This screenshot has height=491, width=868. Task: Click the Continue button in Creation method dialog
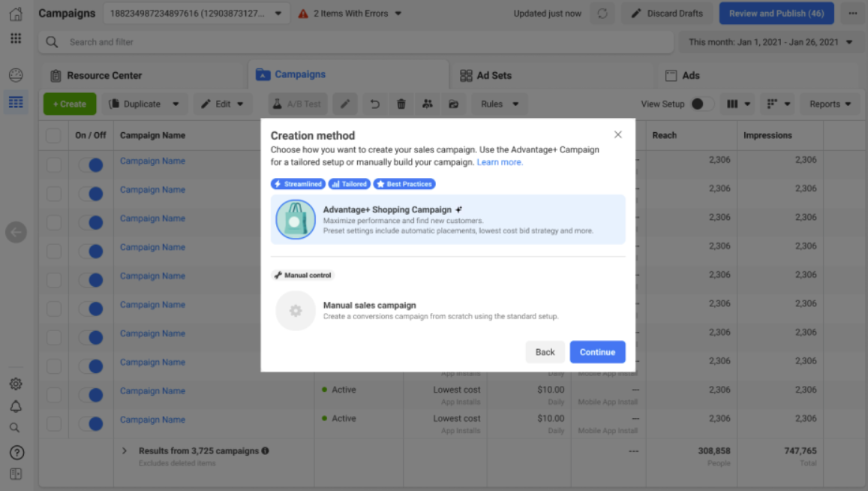[597, 351]
